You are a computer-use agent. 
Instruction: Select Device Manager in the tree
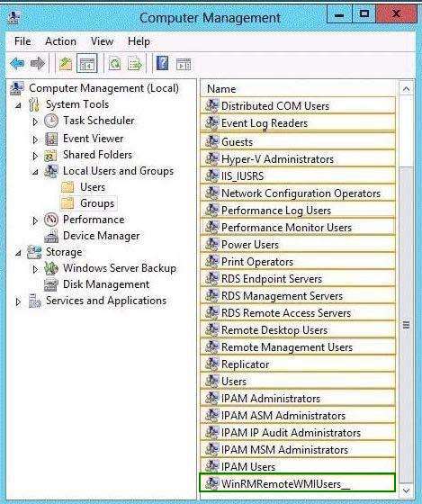point(102,236)
